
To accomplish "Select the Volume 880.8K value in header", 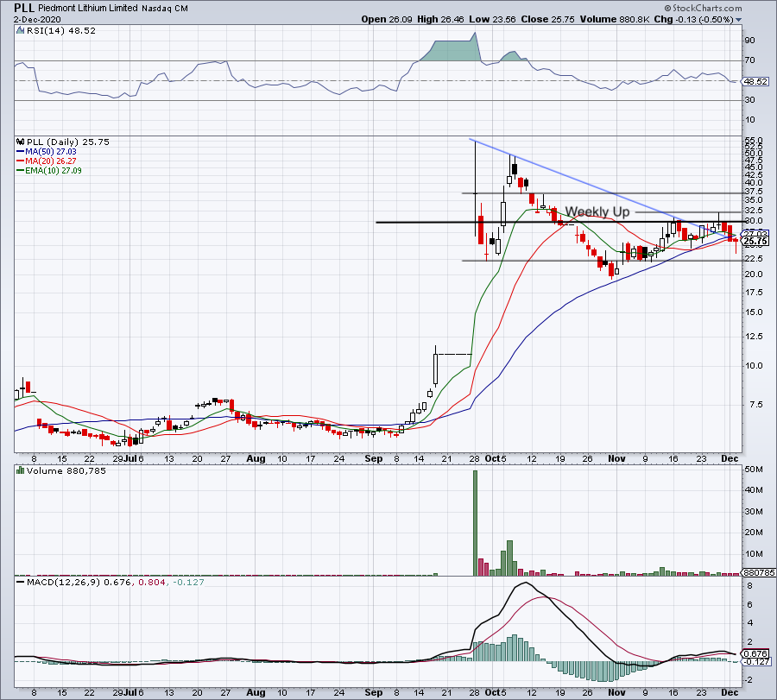I will [x=615, y=19].
